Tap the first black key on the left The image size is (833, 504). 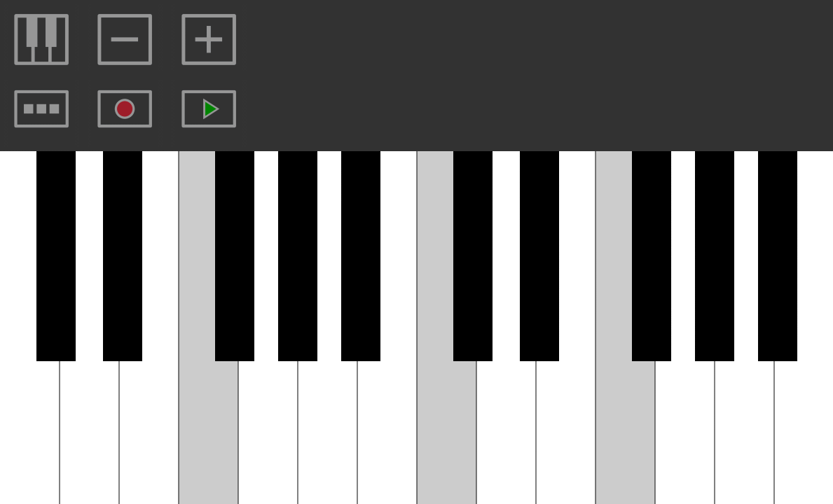coord(56,255)
